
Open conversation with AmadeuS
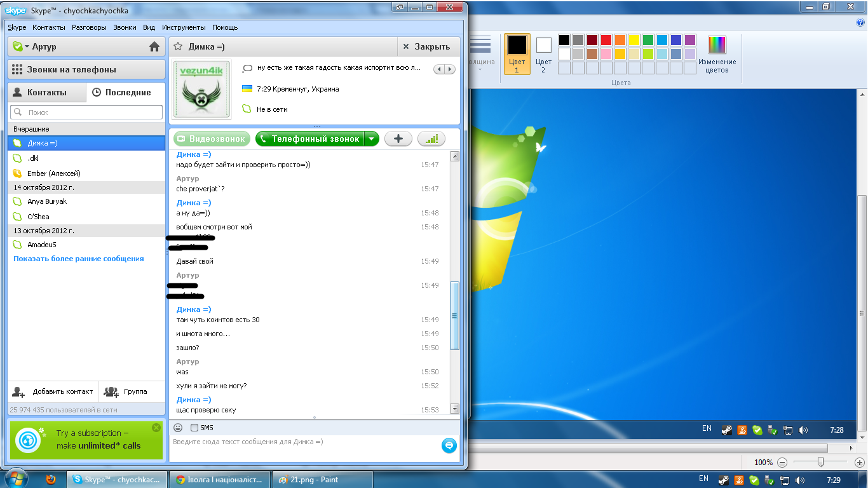pos(86,245)
